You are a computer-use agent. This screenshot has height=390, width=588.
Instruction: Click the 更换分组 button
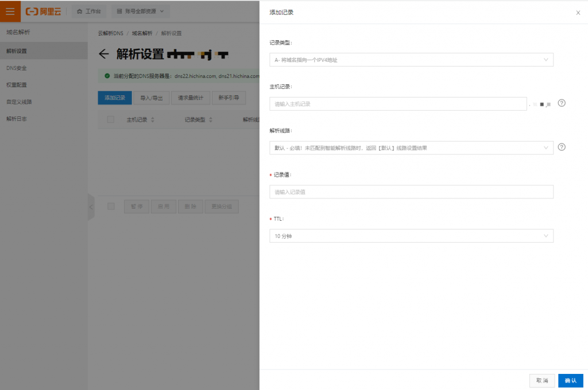coord(222,206)
